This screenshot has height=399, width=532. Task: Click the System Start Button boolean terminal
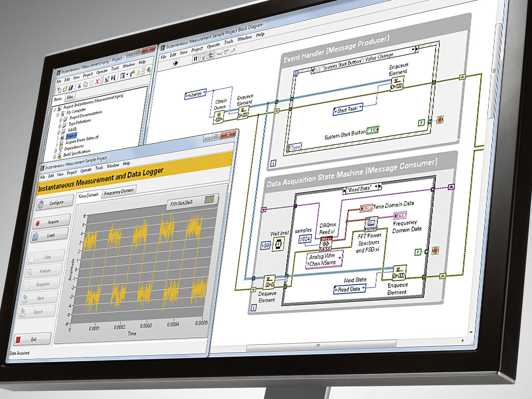coord(372,130)
